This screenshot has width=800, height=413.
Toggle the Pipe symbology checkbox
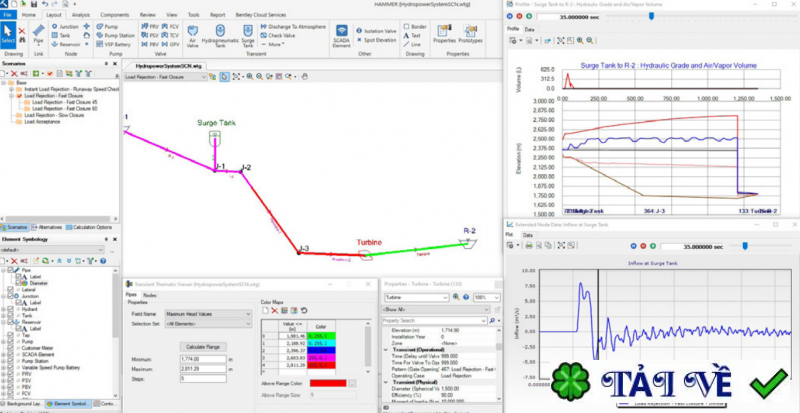(x=12, y=269)
